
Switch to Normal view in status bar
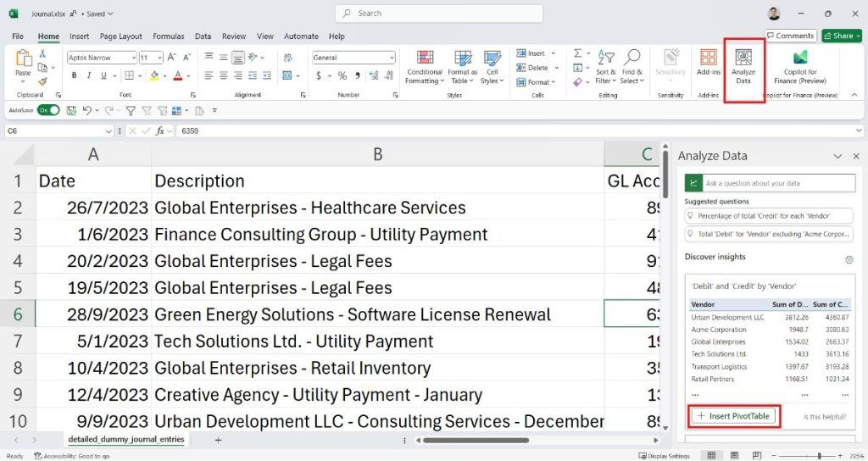[x=711, y=455]
